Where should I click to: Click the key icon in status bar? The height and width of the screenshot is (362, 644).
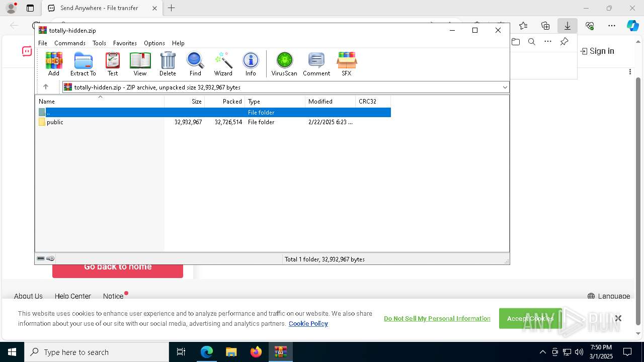(50, 258)
